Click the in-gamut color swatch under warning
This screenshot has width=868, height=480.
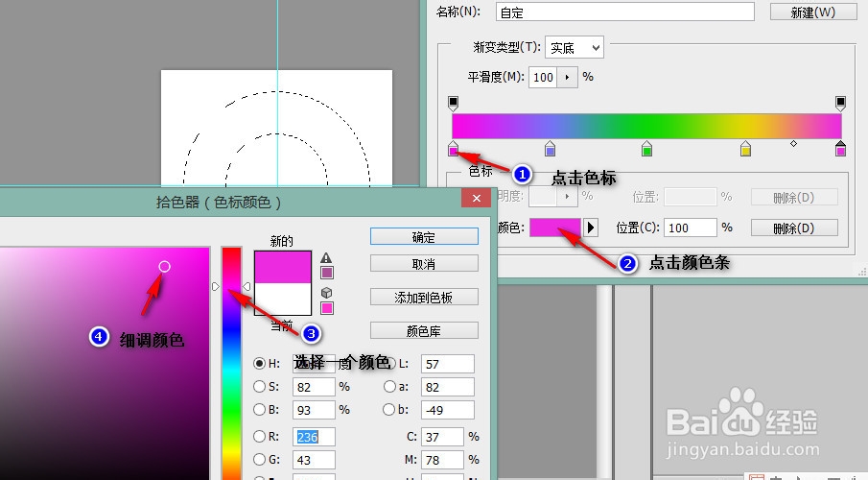(x=327, y=272)
